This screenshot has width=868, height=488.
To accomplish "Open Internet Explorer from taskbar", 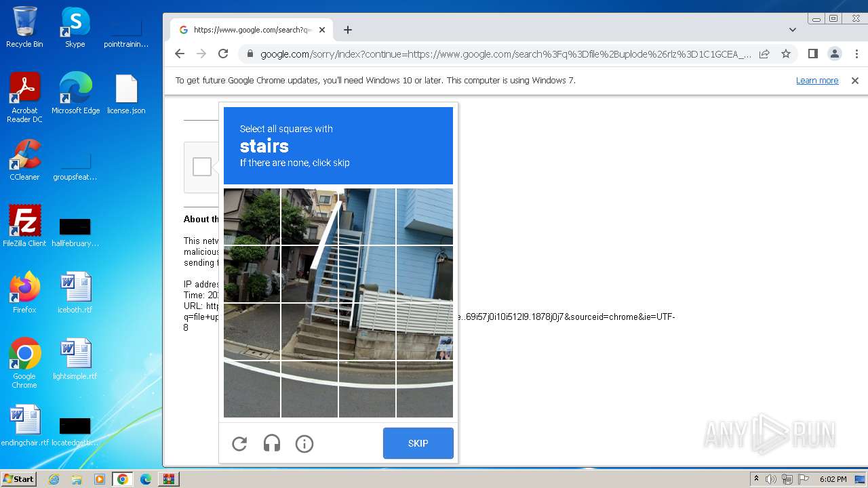I will [54, 479].
